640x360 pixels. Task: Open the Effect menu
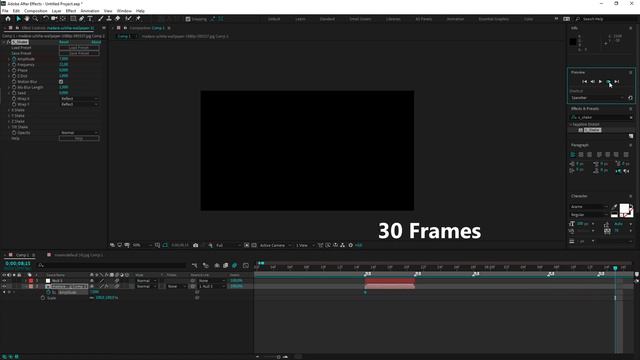(71, 11)
